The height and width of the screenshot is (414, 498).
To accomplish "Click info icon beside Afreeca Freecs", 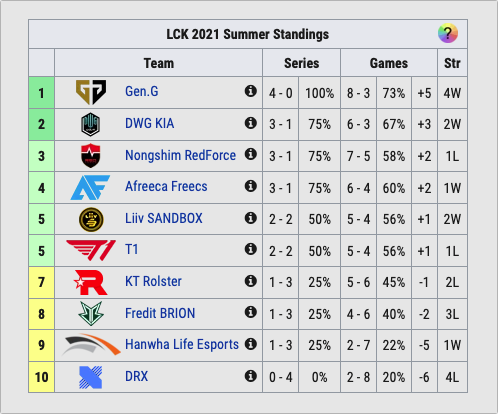I will pos(251,186).
